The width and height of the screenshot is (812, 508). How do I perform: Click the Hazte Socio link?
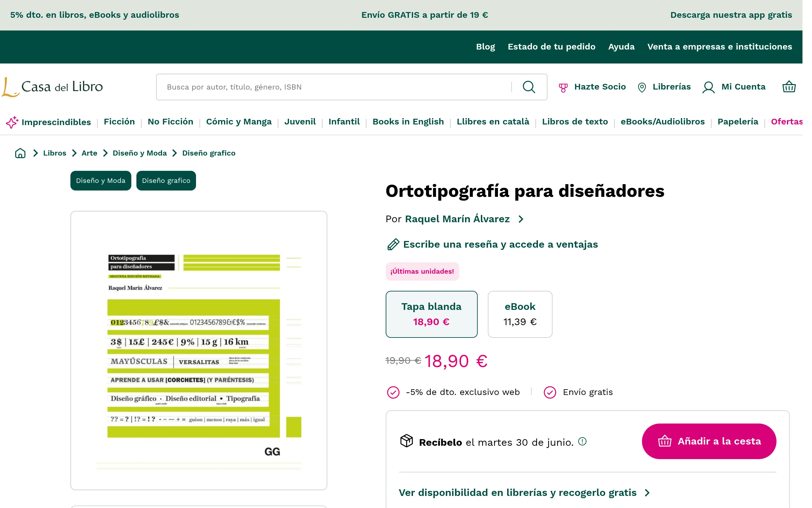click(x=600, y=87)
